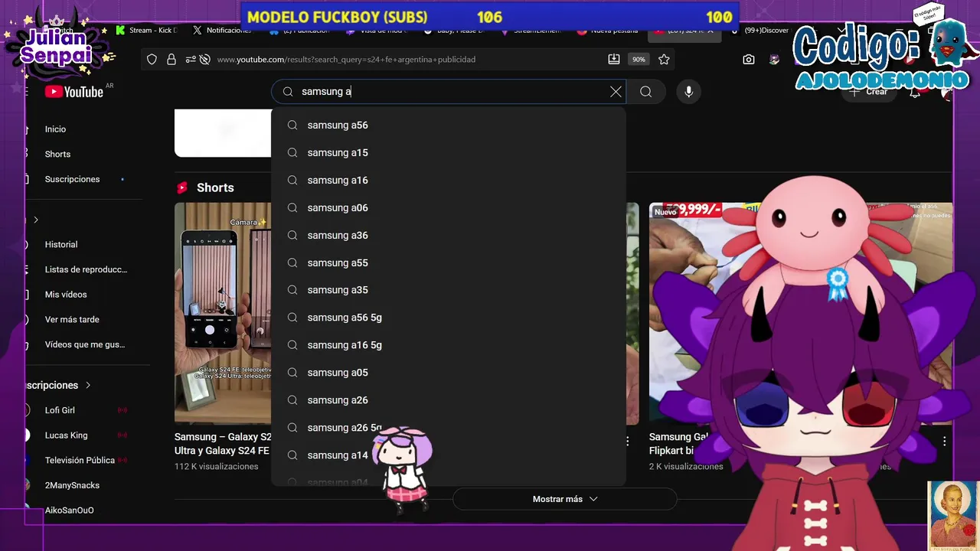Image resolution: width=980 pixels, height=551 pixels.
Task: Select suggestion samsung a36
Action: click(449, 236)
